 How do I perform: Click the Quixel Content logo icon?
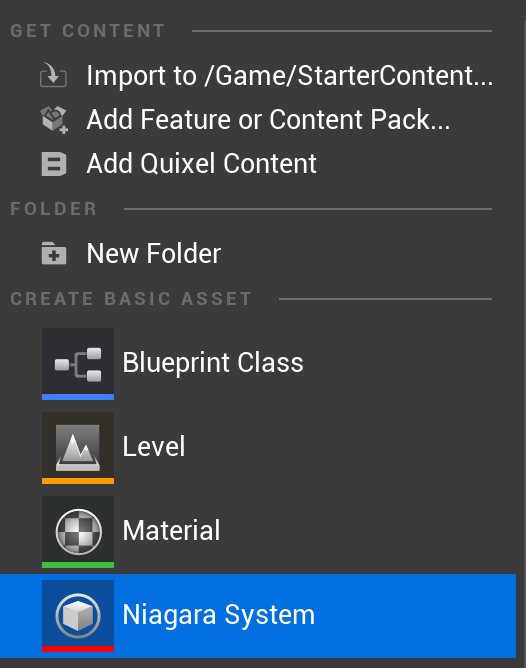click(x=54, y=164)
